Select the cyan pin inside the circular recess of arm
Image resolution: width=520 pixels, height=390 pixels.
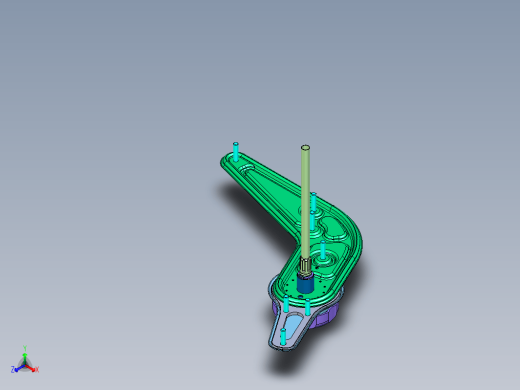(323, 250)
